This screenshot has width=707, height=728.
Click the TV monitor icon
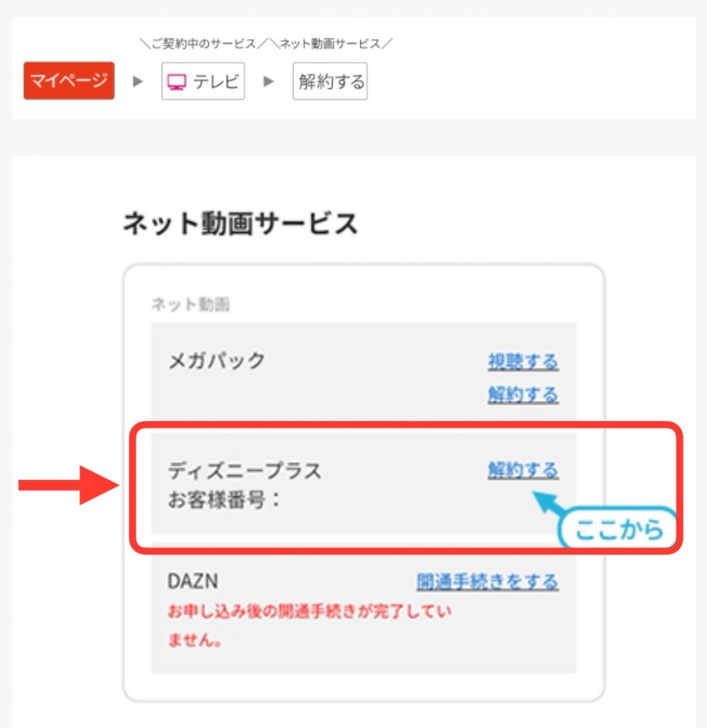176,82
